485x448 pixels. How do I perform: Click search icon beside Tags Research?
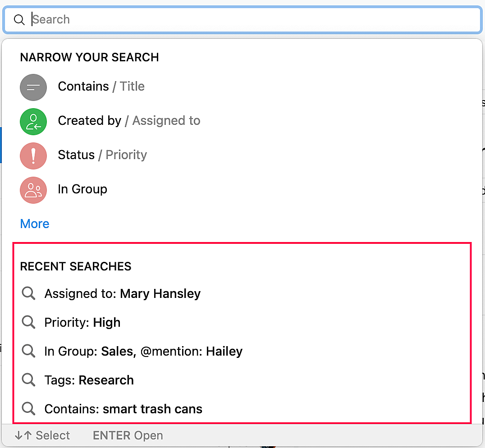28,380
